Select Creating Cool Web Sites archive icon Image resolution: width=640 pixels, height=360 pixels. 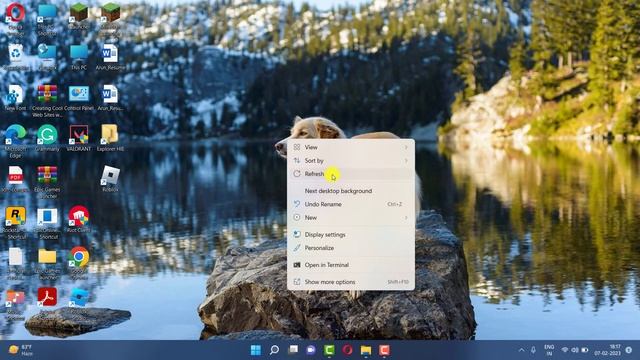(47, 100)
